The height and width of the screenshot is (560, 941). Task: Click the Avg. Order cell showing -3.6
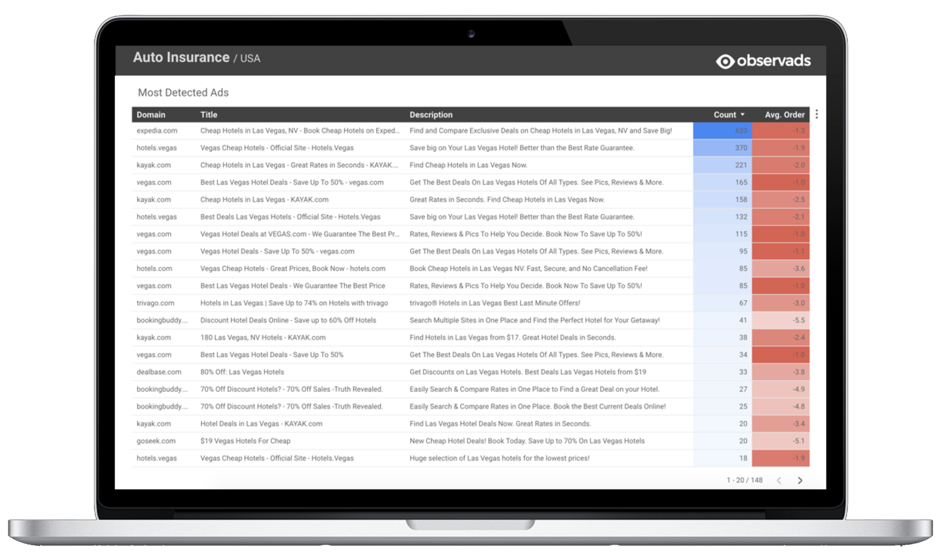coord(781,269)
